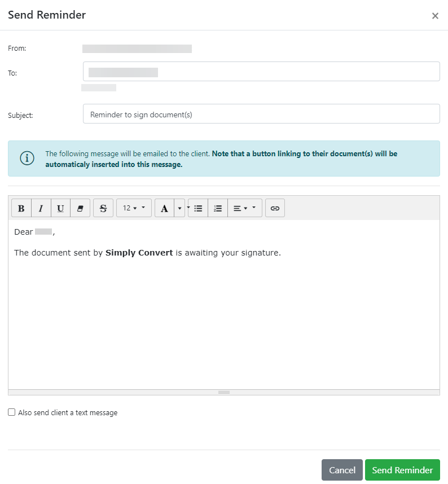Screen dimensions: 448x484
Task: Click inside the message body editor
Action: coord(224,316)
